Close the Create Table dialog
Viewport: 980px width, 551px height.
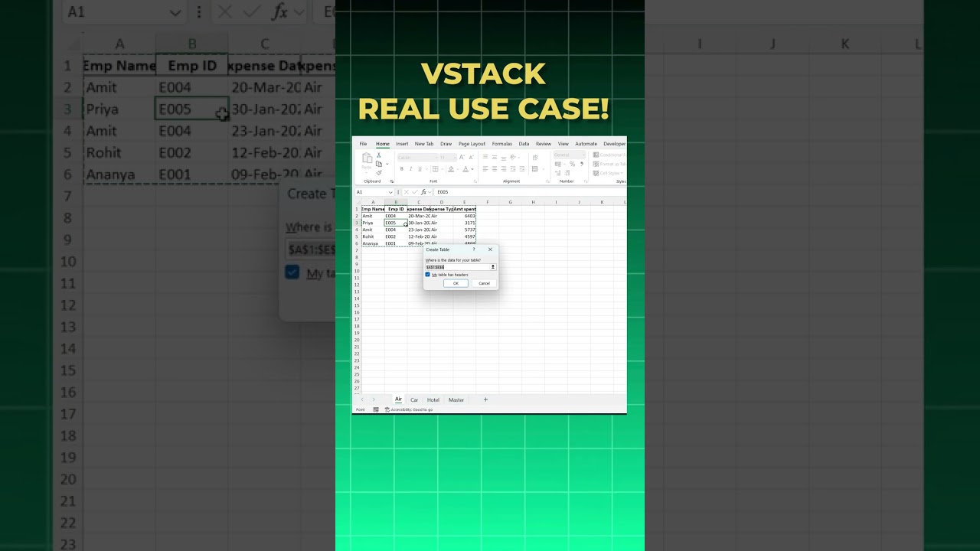(490, 249)
